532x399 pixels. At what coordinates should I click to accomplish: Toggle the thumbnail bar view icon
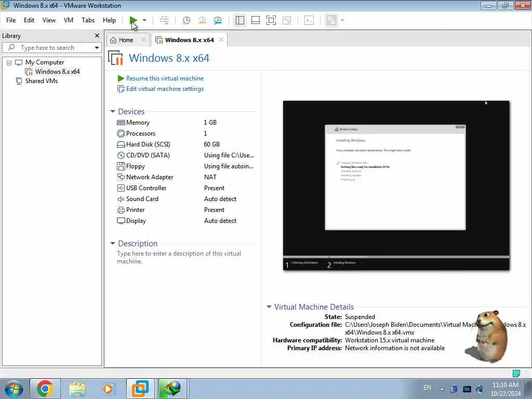pos(256,20)
